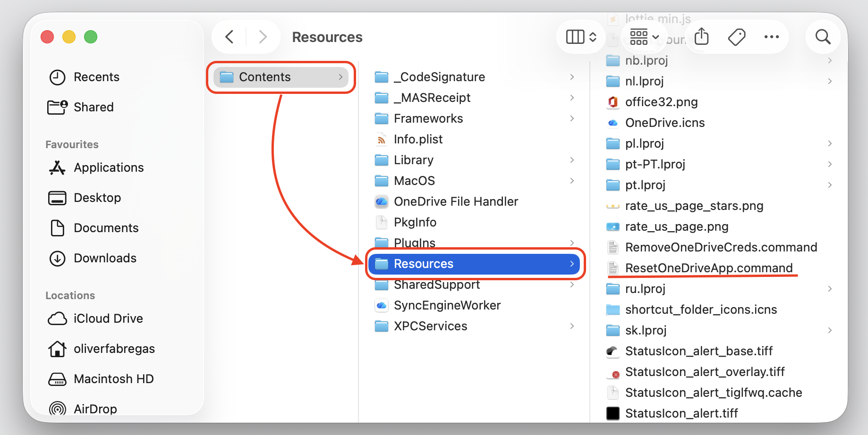Select the MacOS folder
Viewport: 868px width, 435px height.
(474, 181)
